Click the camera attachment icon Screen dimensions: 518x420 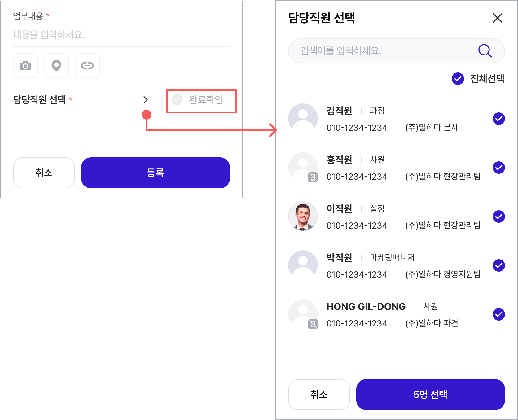[x=25, y=66]
